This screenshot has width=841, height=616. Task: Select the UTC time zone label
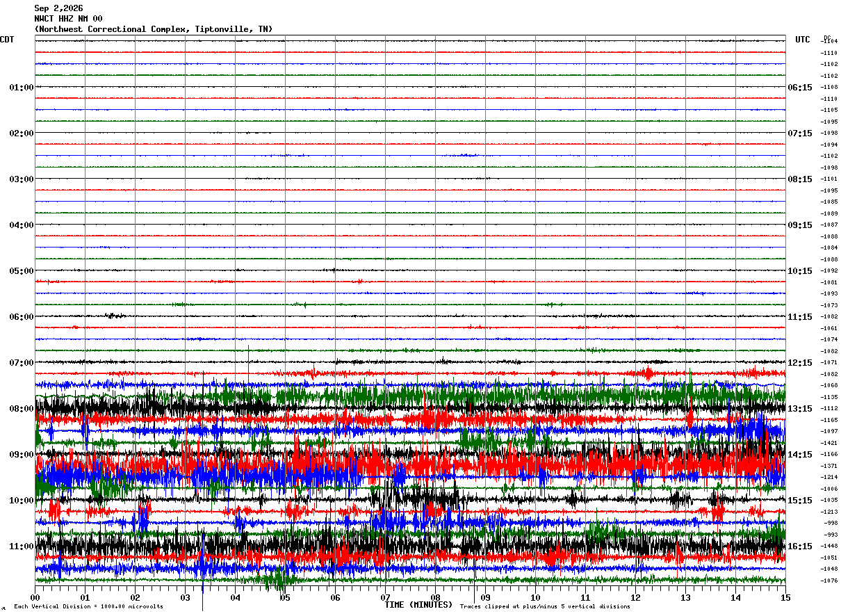[x=803, y=40]
